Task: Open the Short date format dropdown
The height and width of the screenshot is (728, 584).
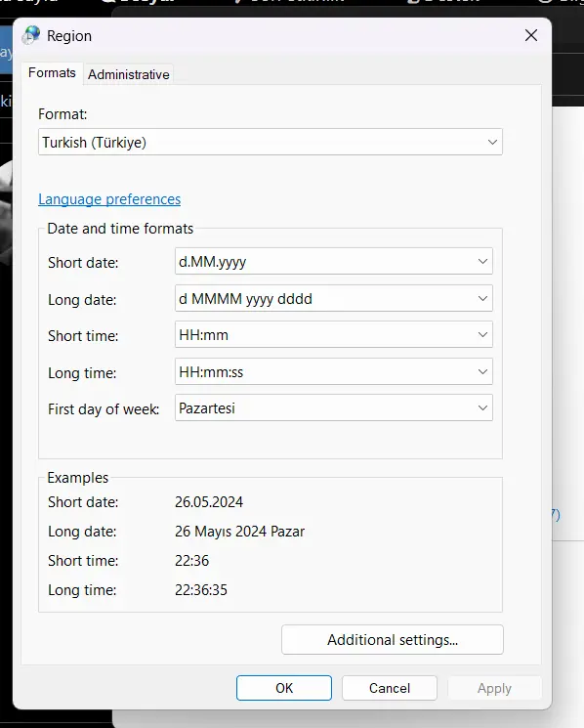Action: 334,261
